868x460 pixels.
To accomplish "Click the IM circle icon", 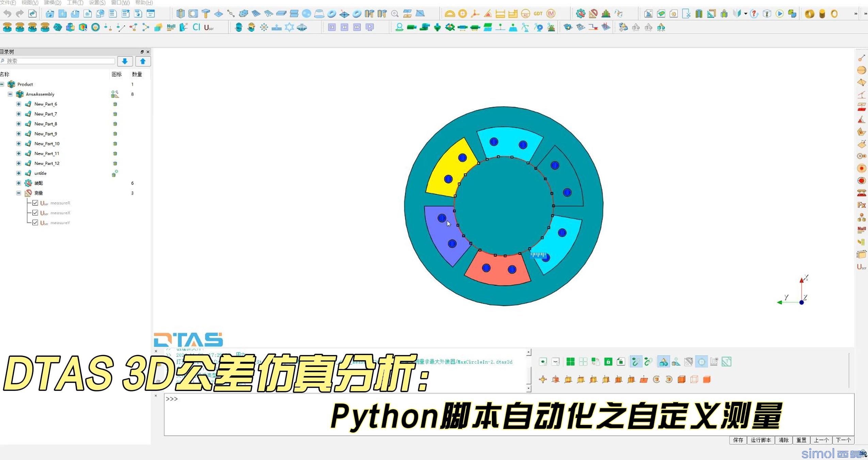I will (x=551, y=14).
